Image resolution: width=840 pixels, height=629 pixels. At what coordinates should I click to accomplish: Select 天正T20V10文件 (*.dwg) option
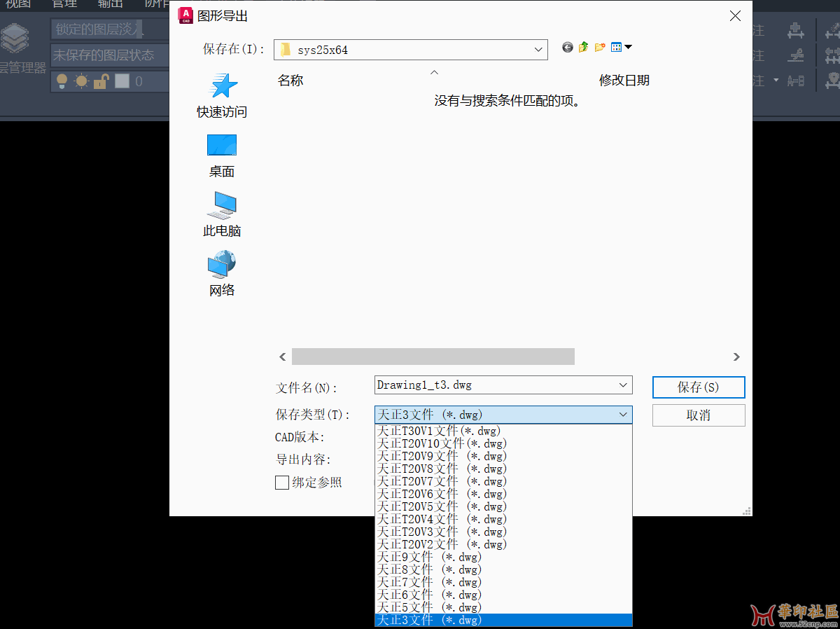503,443
